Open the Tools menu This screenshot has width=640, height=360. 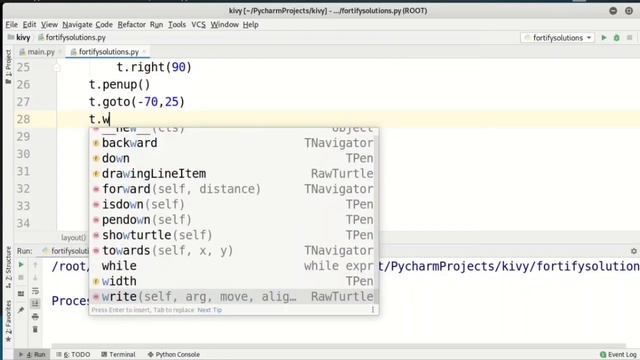tap(177, 24)
